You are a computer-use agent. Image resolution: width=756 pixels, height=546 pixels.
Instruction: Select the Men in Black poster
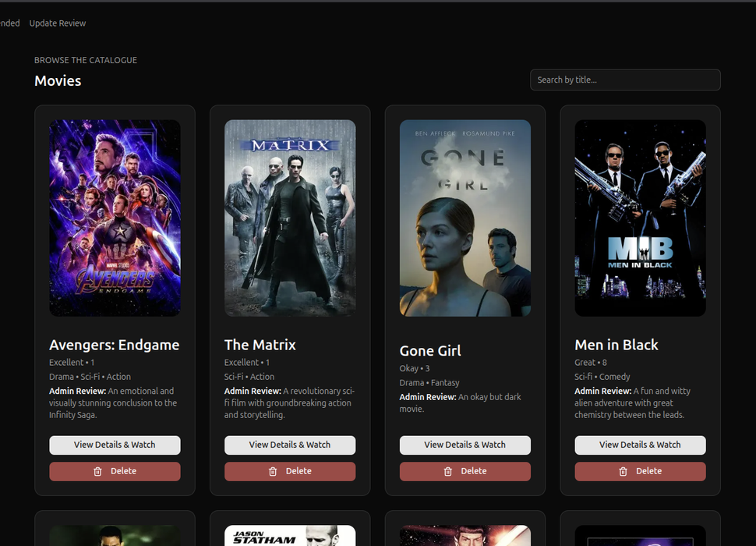coord(640,218)
